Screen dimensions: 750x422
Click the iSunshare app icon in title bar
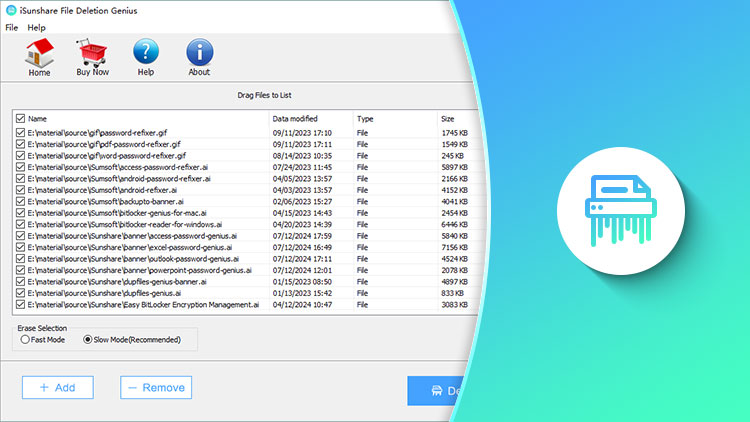click(x=11, y=10)
